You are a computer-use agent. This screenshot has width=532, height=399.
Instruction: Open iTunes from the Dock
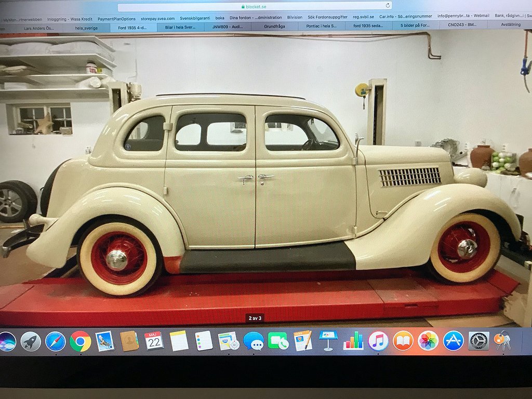(377, 341)
